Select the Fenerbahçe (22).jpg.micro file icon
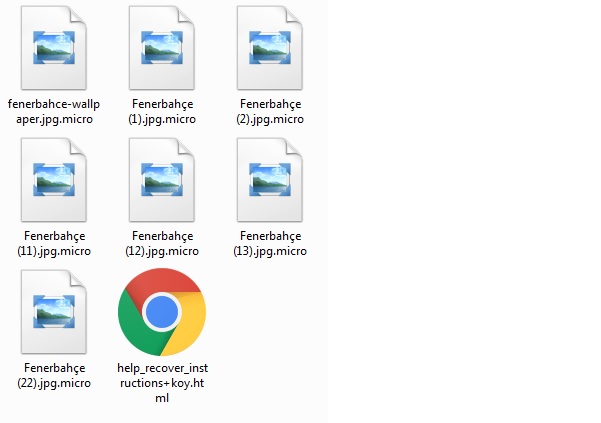 54,312
